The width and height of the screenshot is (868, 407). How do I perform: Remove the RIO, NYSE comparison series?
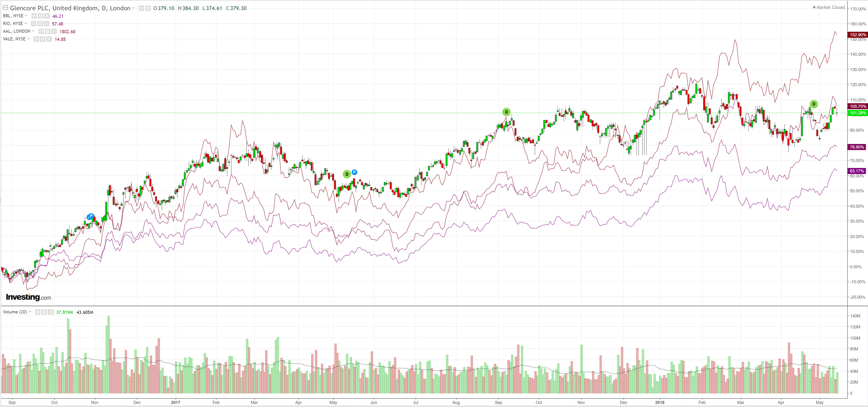click(x=47, y=24)
